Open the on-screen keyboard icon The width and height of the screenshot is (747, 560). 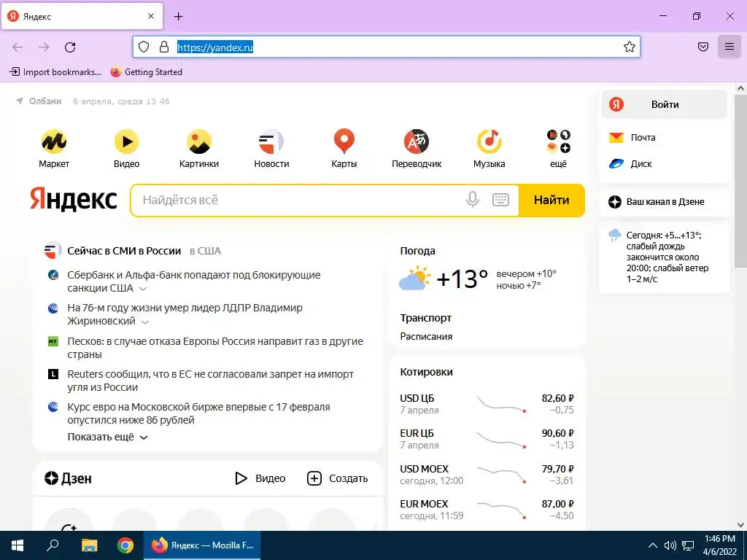click(500, 200)
